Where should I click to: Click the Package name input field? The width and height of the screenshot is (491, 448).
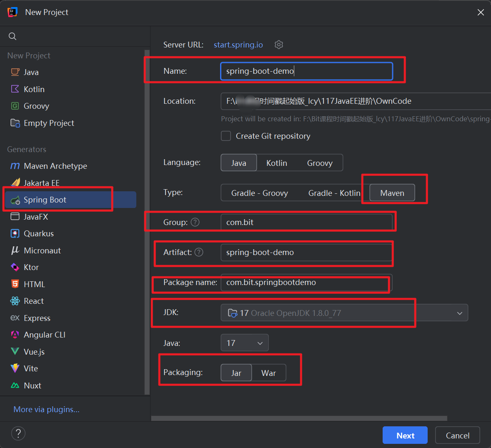(306, 283)
